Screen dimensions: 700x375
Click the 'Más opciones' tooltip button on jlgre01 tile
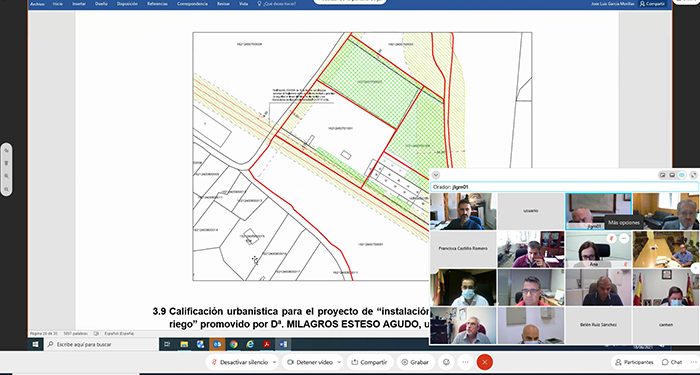click(x=624, y=222)
